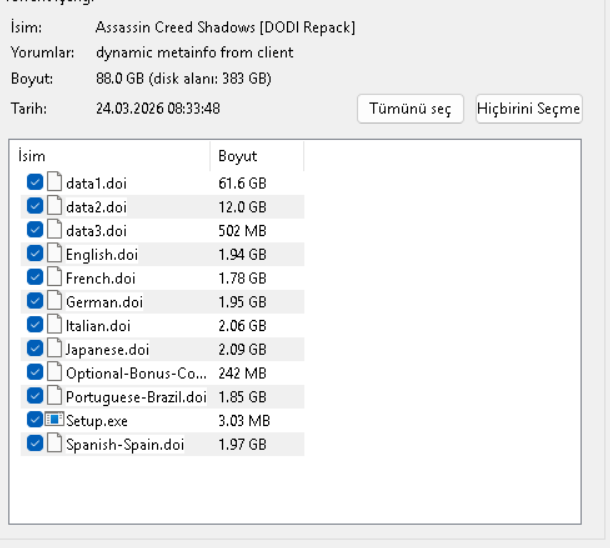Click the 1.95 GB size value
Viewport: 610px width, 548px height.
click(x=242, y=302)
